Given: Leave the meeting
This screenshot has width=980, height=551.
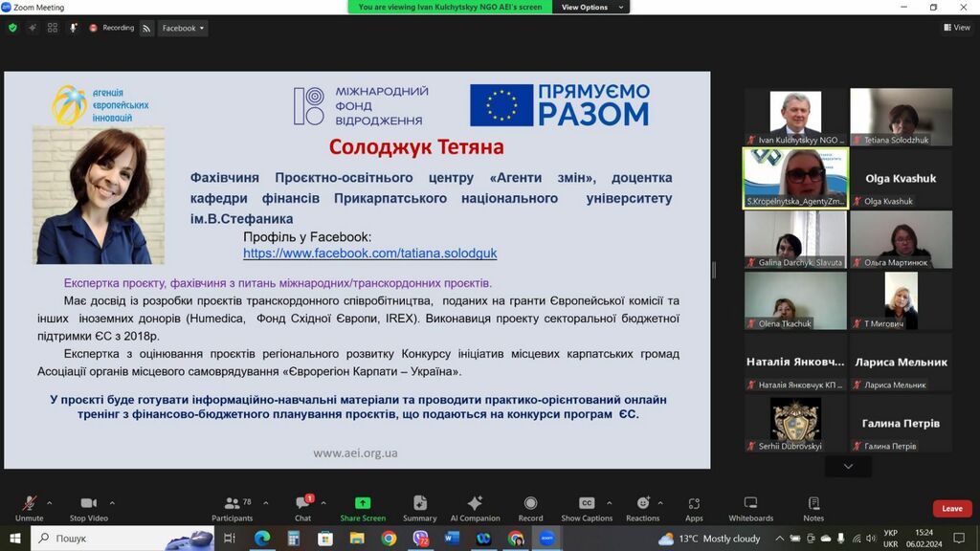Looking at the screenshot, I should click(952, 509).
